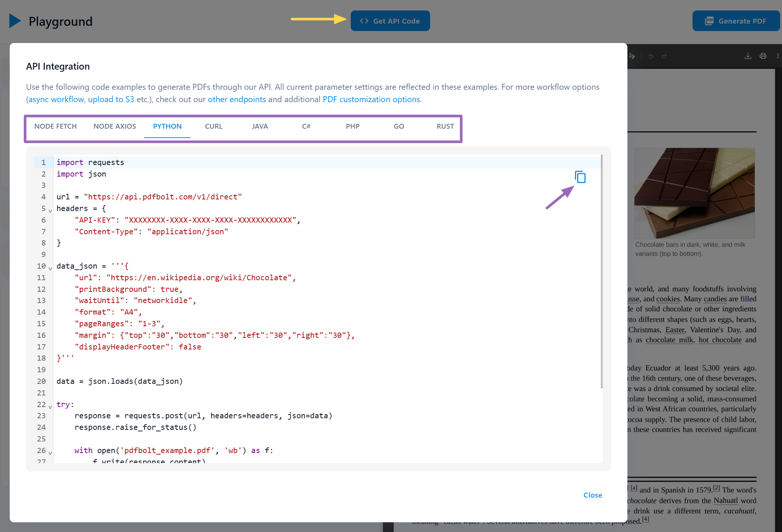The width and height of the screenshot is (782, 532).
Task: Redo in the PDF viewer toolbar
Action: click(664, 56)
